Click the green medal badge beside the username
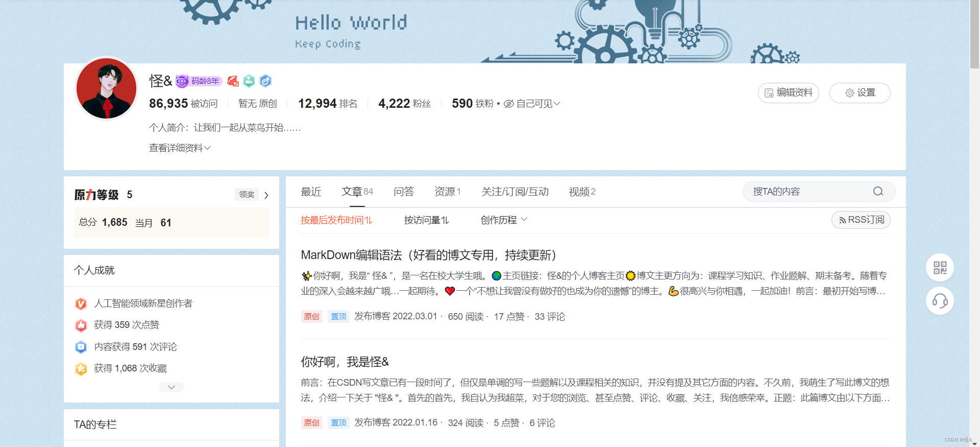The image size is (980, 447). point(249,81)
